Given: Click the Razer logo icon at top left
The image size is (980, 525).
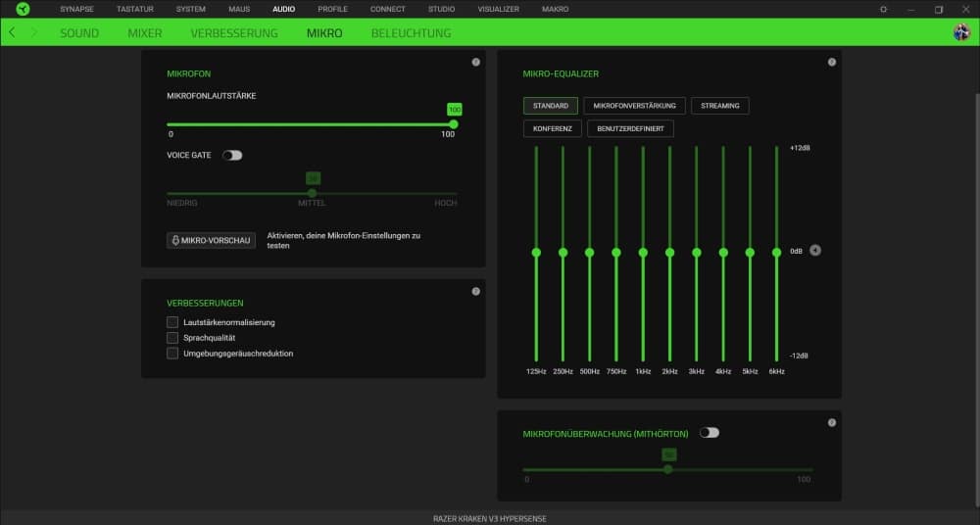Looking at the screenshot, I should pyautogui.click(x=23, y=9).
